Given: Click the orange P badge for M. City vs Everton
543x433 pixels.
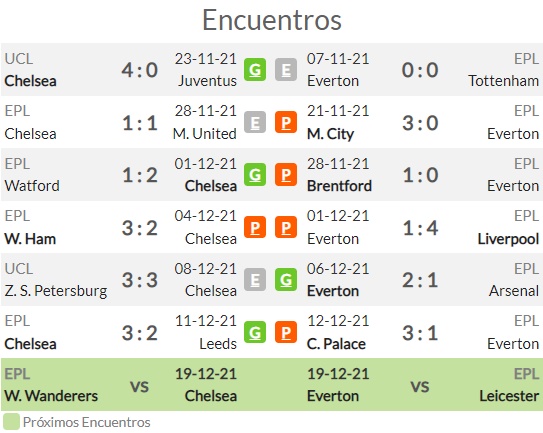Looking at the screenshot, I should tap(286, 122).
